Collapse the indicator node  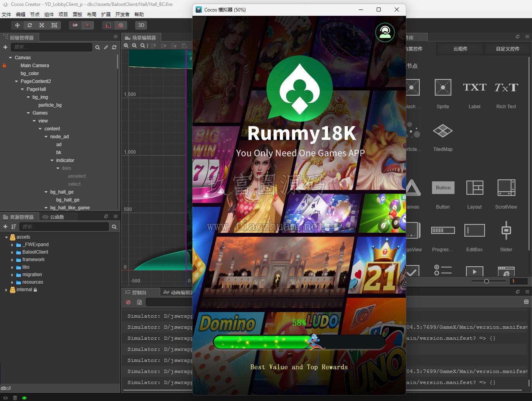[x=52, y=160]
